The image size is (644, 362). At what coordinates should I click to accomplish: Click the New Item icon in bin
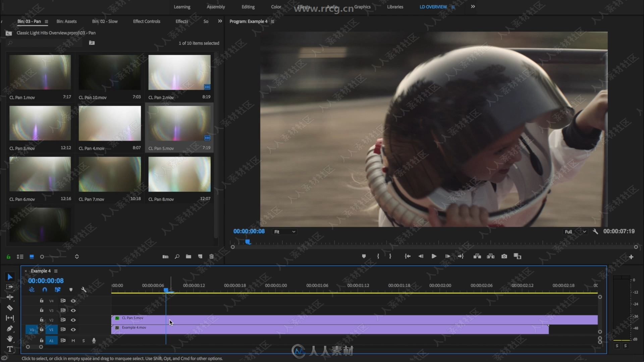pyautogui.click(x=200, y=256)
